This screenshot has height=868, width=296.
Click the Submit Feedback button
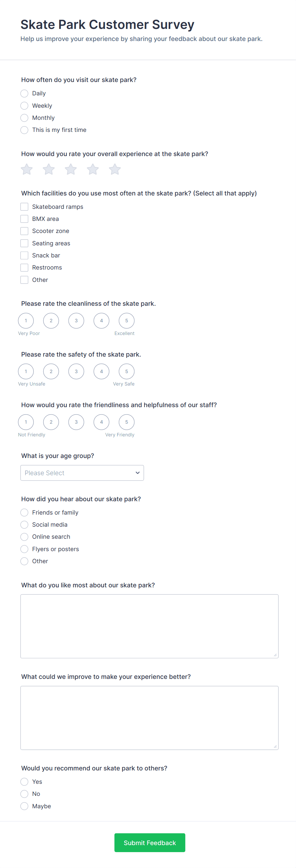pos(150,843)
